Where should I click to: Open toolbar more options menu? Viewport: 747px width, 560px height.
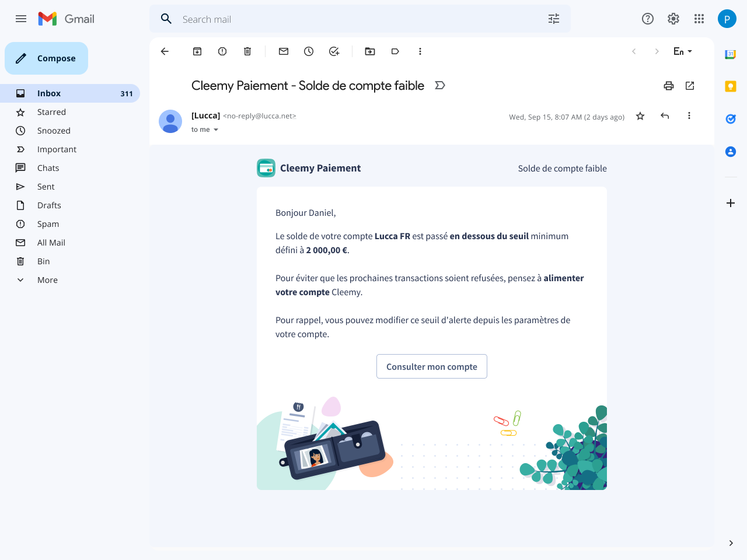click(x=420, y=51)
